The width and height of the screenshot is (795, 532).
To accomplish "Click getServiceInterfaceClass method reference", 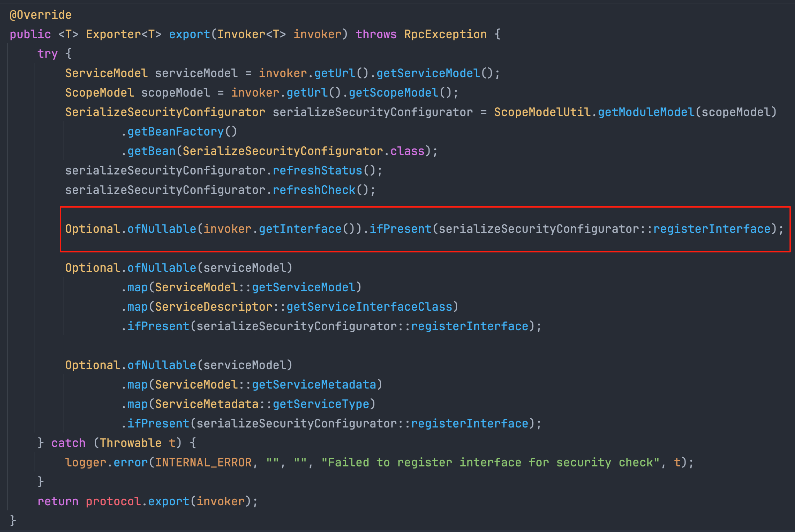I will [x=369, y=307].
